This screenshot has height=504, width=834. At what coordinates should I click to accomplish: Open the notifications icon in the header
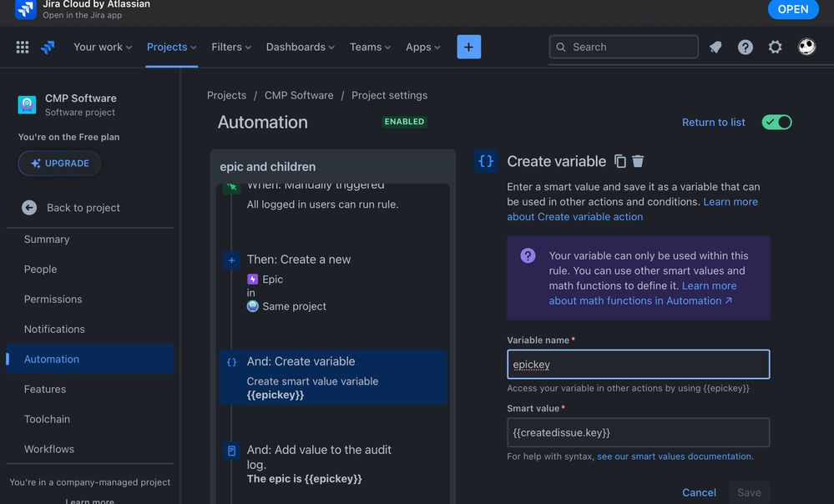pyautogui.click(x=715, y=48)
